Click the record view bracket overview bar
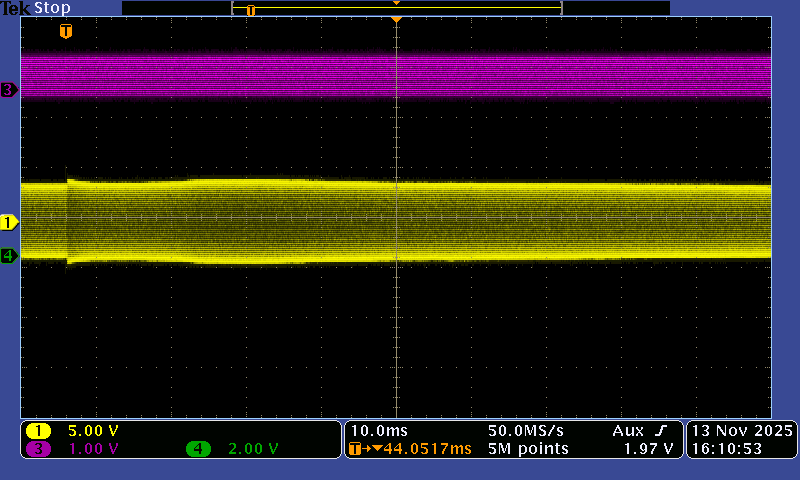 [x=396, y=8]
